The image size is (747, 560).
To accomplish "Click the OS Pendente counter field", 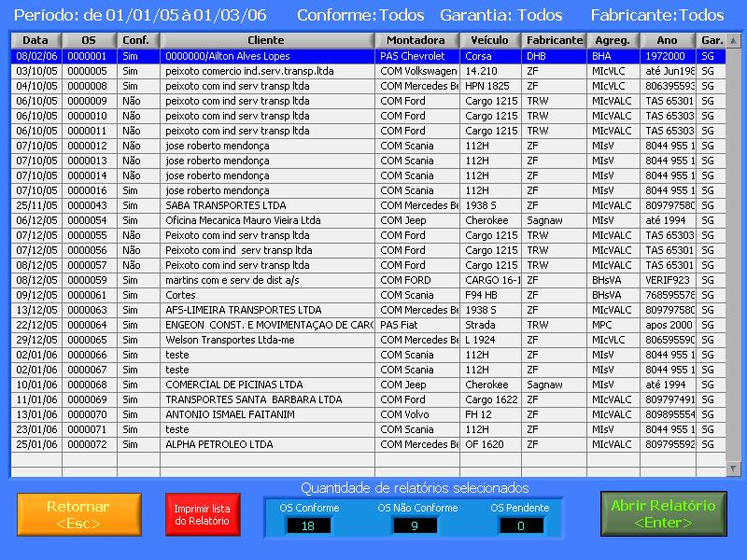I will [x=521, y=525].
